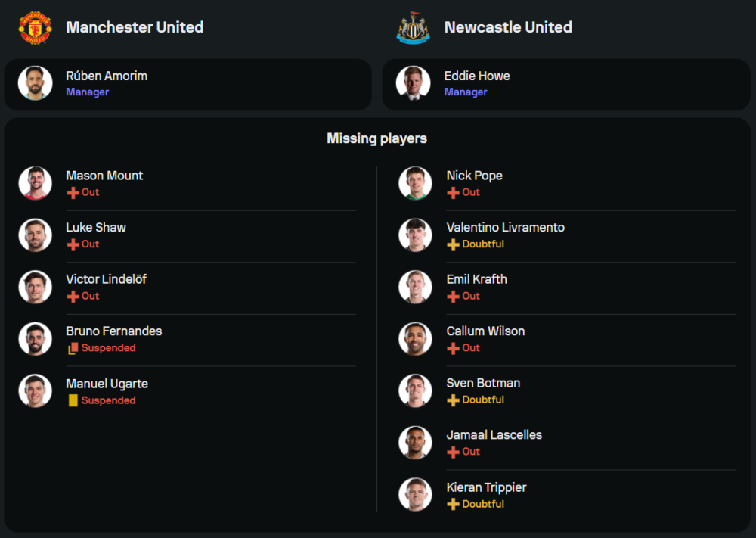
Task: Click the Newcastle United team name
Action: pyautogui.click(x=508, y=27)
